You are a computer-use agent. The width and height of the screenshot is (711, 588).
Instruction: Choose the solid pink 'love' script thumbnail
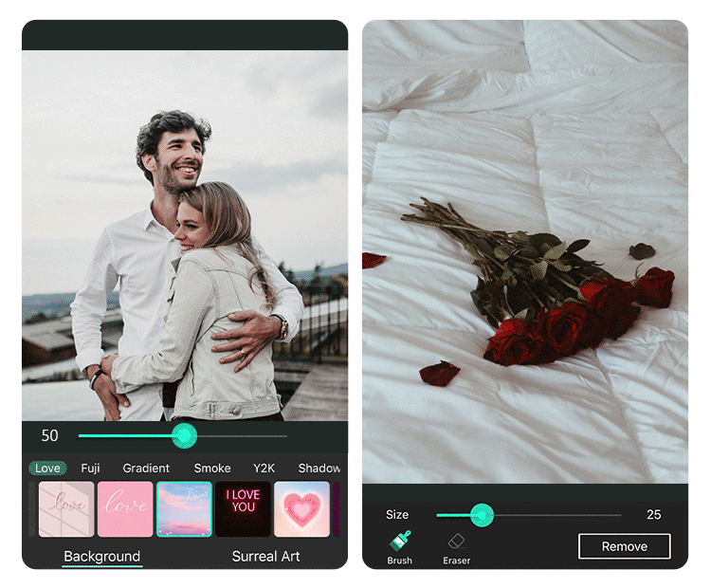pyautogui.click(x=125, y=509)
